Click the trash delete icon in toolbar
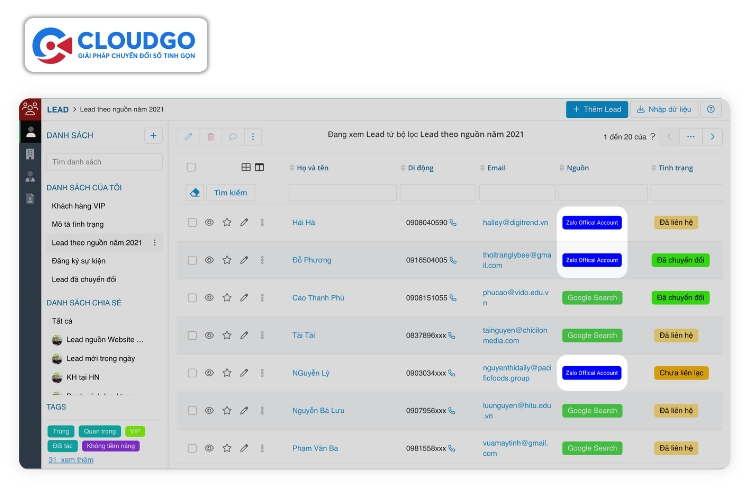This screenshot has width=750, height=500. point(210,136)
